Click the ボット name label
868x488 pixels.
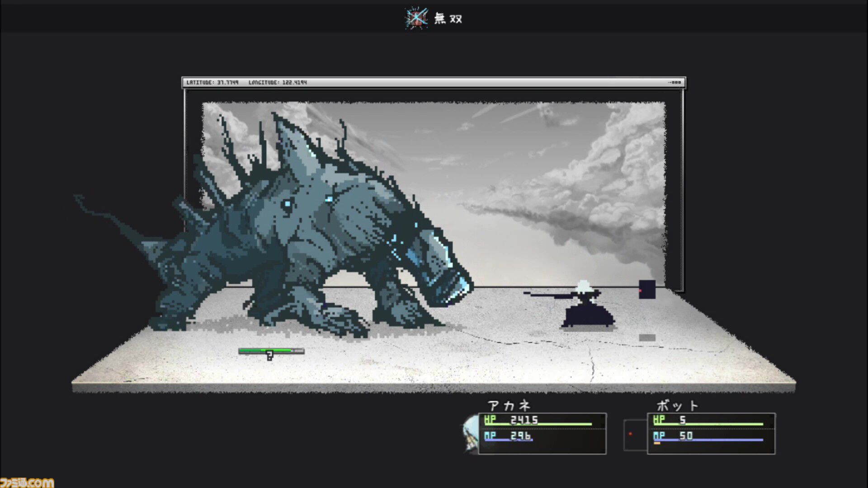[x=677, y=405]
